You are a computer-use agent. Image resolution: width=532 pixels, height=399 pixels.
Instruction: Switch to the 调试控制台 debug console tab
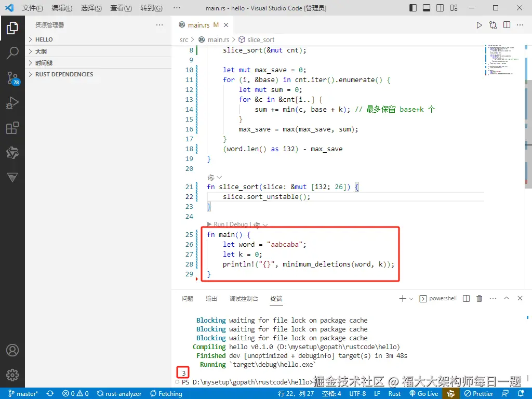(x=244, y=299)
